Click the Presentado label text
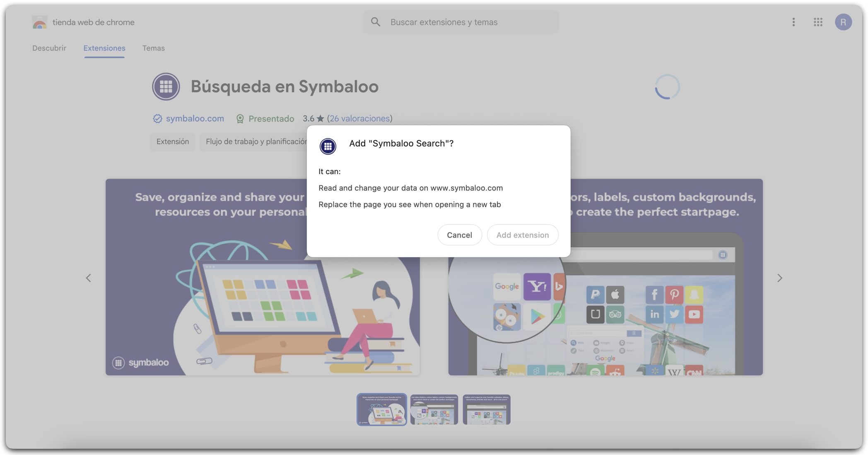The height and width of the screenshot is (455, 868). tap(271, 119)
